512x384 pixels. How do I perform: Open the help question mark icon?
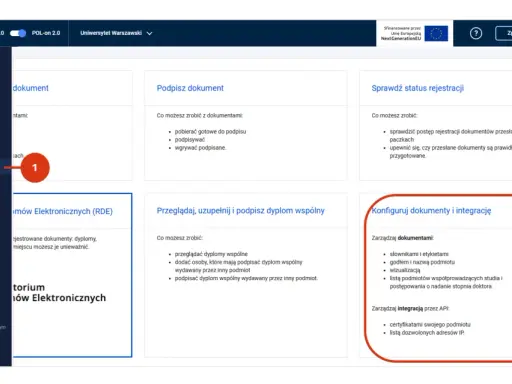click(x=476, y=33)
